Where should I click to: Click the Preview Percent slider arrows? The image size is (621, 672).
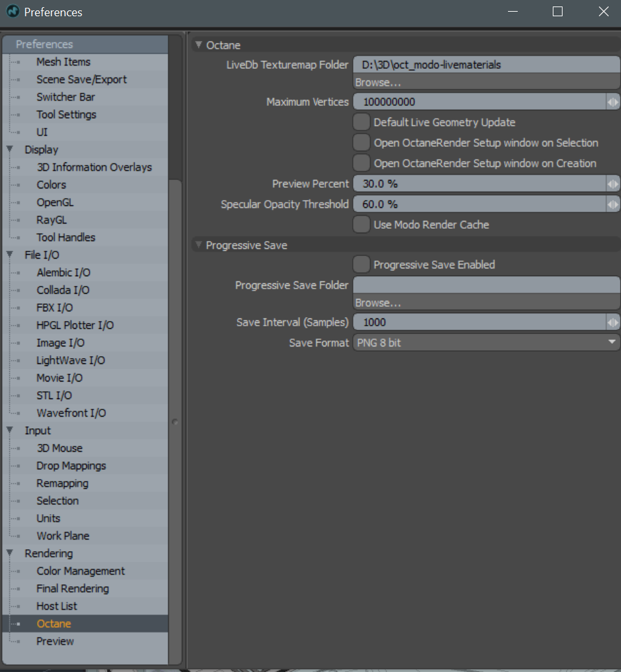click(x=613, y=184)
